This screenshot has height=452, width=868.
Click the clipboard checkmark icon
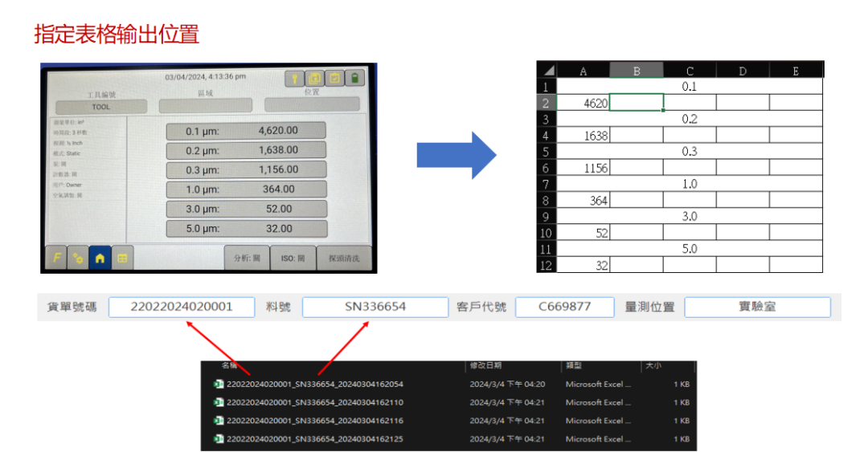pyautogui.click(x=334, y=79)
